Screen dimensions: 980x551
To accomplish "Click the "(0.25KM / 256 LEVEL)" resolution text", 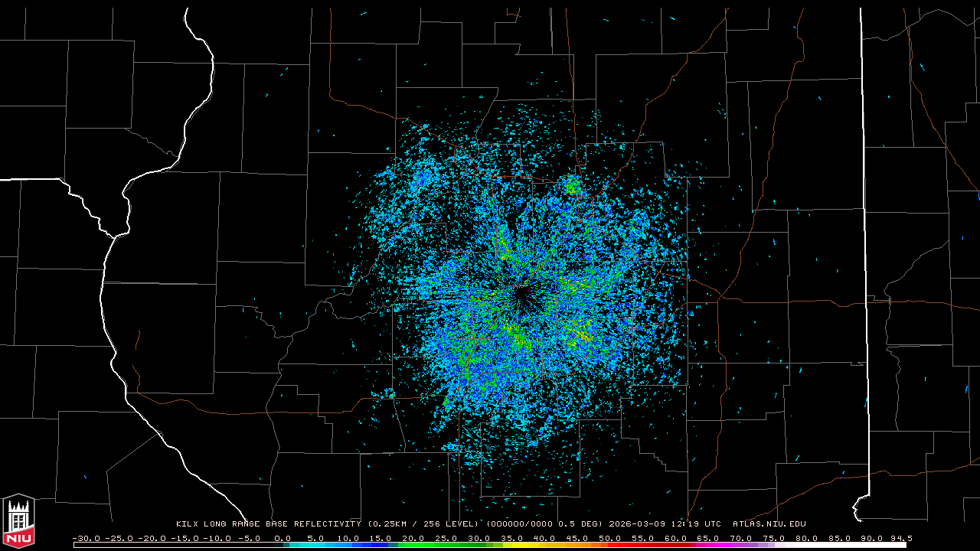I will [424, 524].
